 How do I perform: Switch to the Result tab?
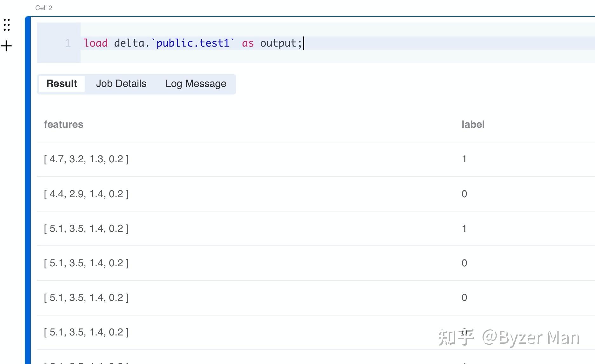[x=62, y=84]
